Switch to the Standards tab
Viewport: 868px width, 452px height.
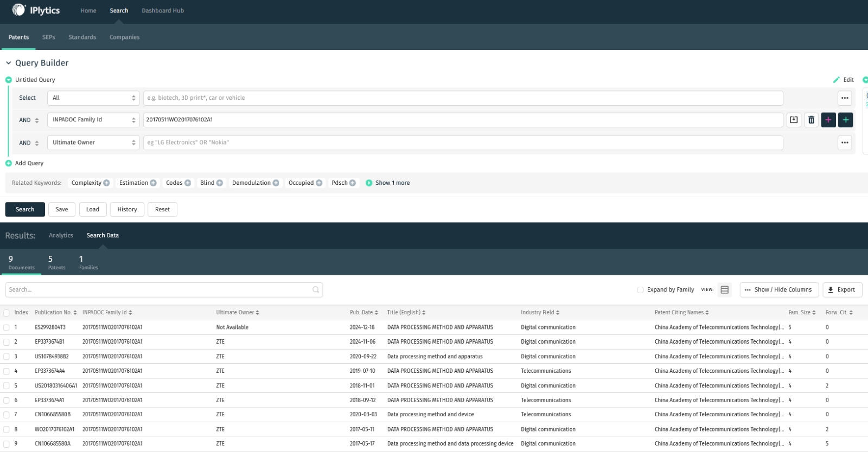pyautogui.click(x=82, y=37)
